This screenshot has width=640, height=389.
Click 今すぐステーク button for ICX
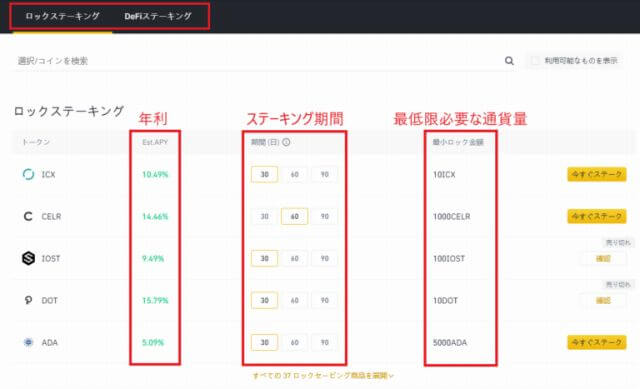pyautogui.click(x=597, y=174)
